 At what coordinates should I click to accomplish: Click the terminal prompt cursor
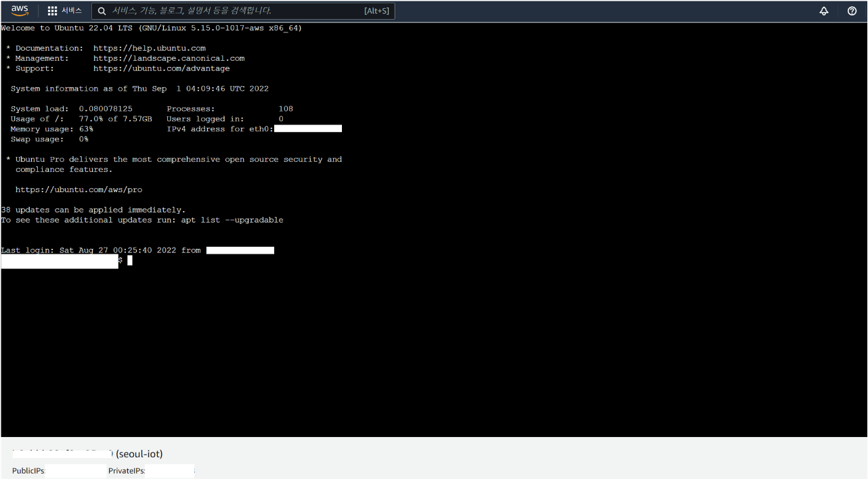coord(129,260)
